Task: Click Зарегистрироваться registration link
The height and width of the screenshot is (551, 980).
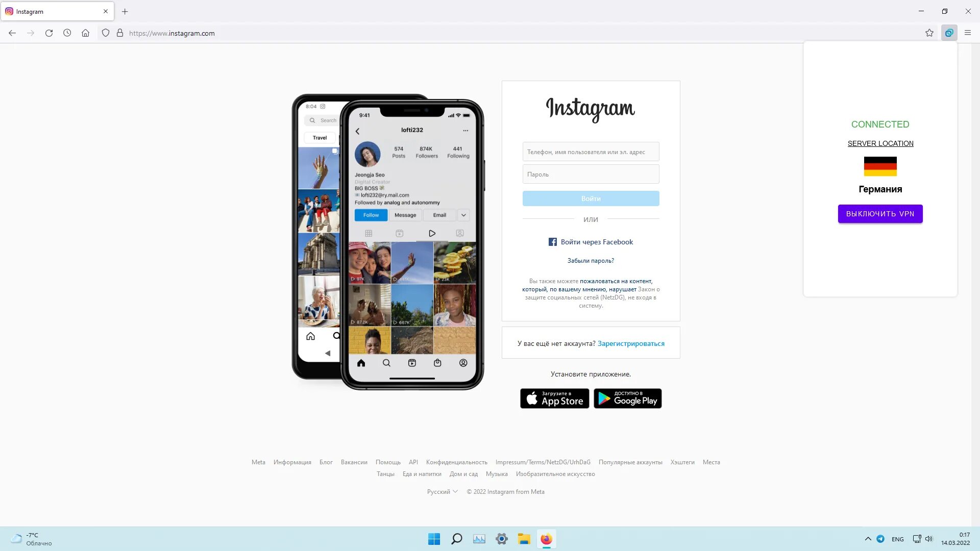Action: tap(631, 343)
